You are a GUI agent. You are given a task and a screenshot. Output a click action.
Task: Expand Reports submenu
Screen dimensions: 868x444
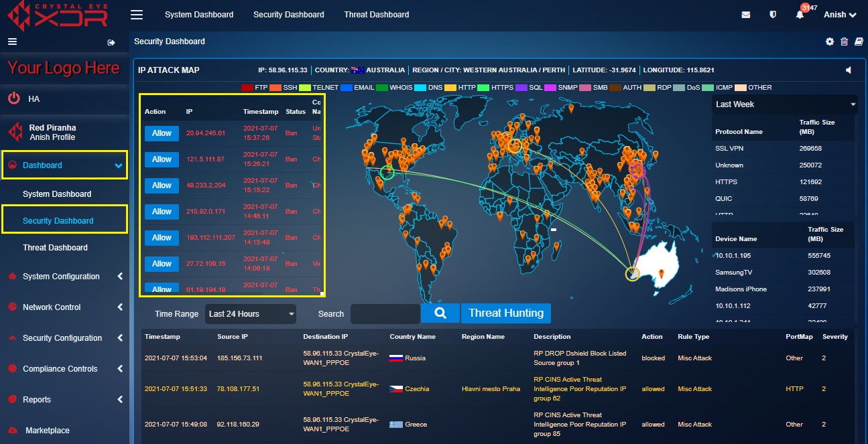coord(120,400)
